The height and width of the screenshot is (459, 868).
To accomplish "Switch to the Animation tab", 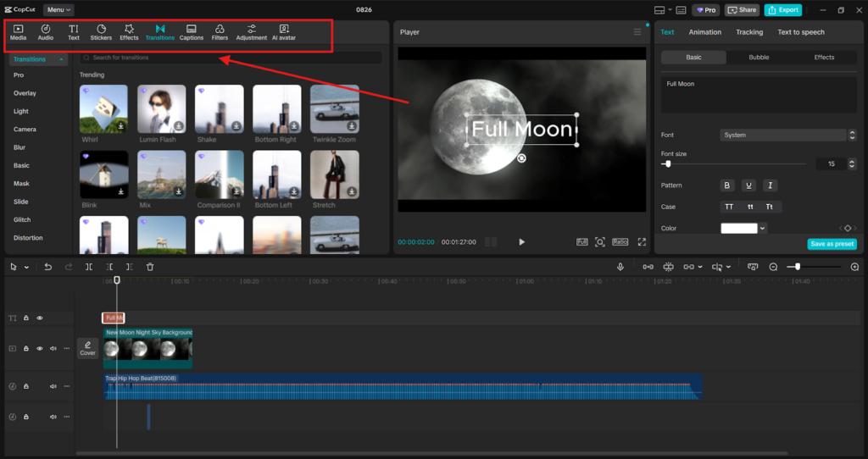I will click(704, 32).
